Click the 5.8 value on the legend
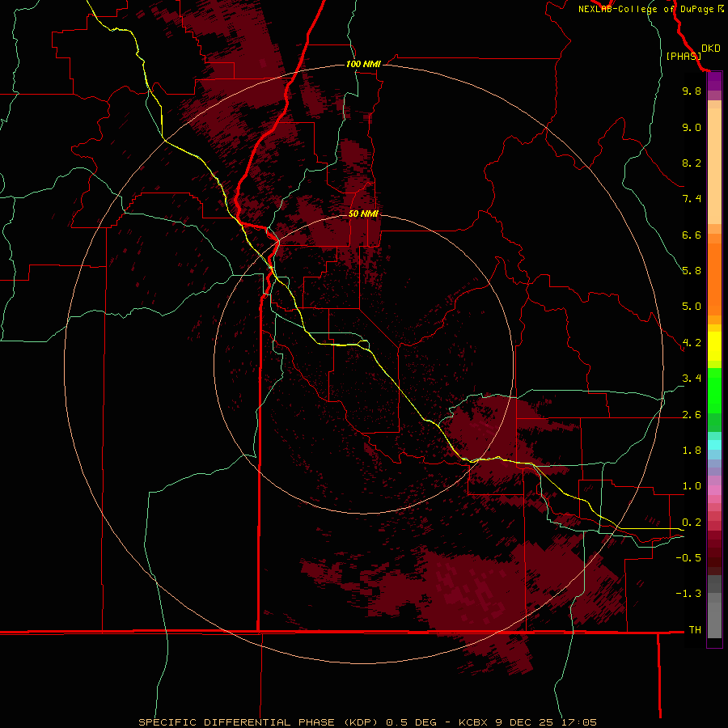This screenshot has height=728, width=728. (x=692, y=271)
